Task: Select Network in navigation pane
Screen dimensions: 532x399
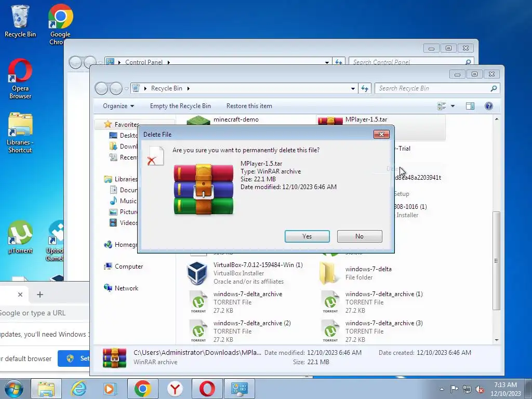Action: pyautogui.click(x=126, y=288)
